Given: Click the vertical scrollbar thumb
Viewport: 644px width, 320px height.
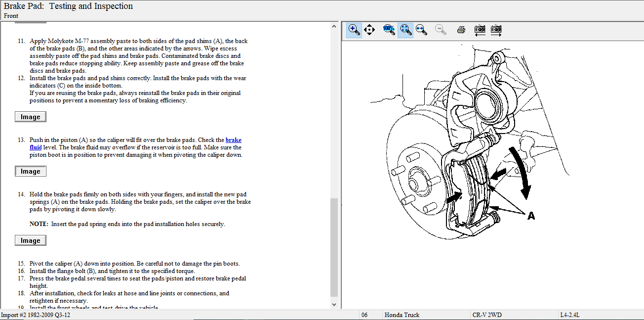Looking at the screenshot, I should tap(334, 247).
